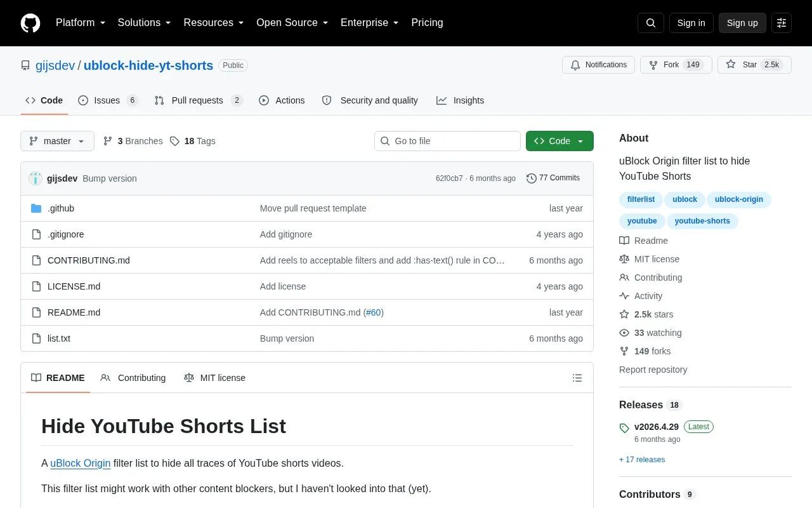The height and width of the screenshot is (508, 812).
Task: Open the uBlock Origin link in README
Action: (81, 463)
